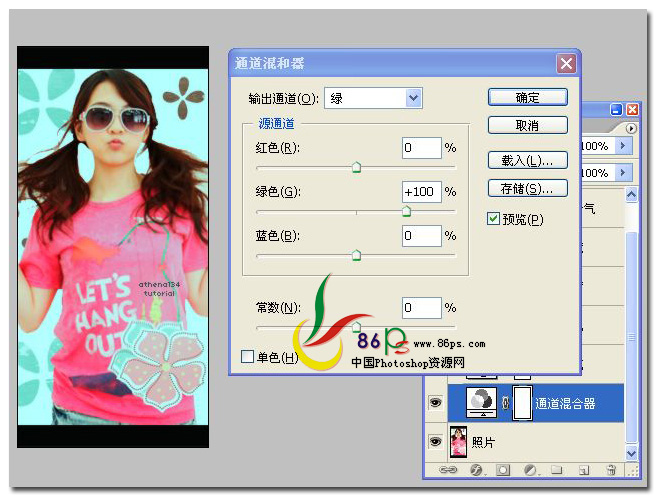Screen dimensions: 660x500
Task: Open the 输出通道 output channel dropdown
Action: (x=373, y=98)
